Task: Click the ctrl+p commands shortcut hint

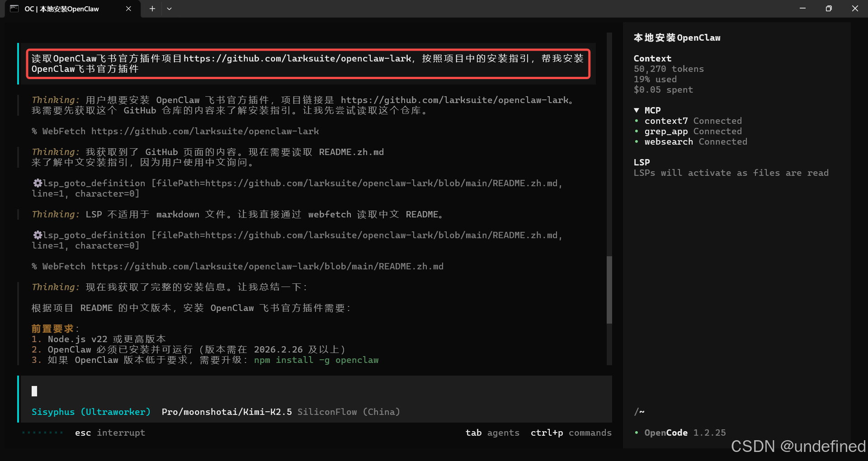Action: tap(571, 433)
